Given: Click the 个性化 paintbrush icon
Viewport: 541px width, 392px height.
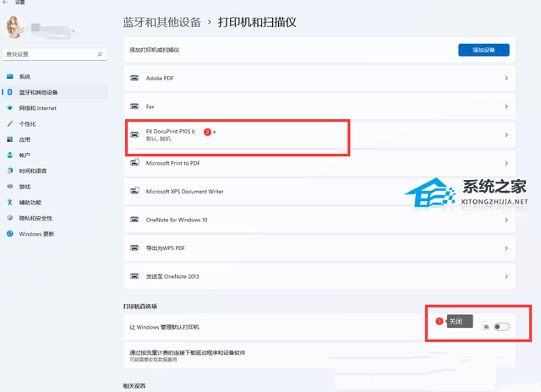Looking at the screenshot, I should tap(10, 123).
